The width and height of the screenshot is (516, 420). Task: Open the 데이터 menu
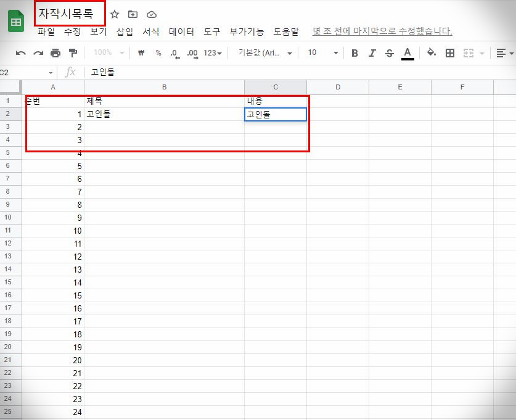[x=181, y=31]
